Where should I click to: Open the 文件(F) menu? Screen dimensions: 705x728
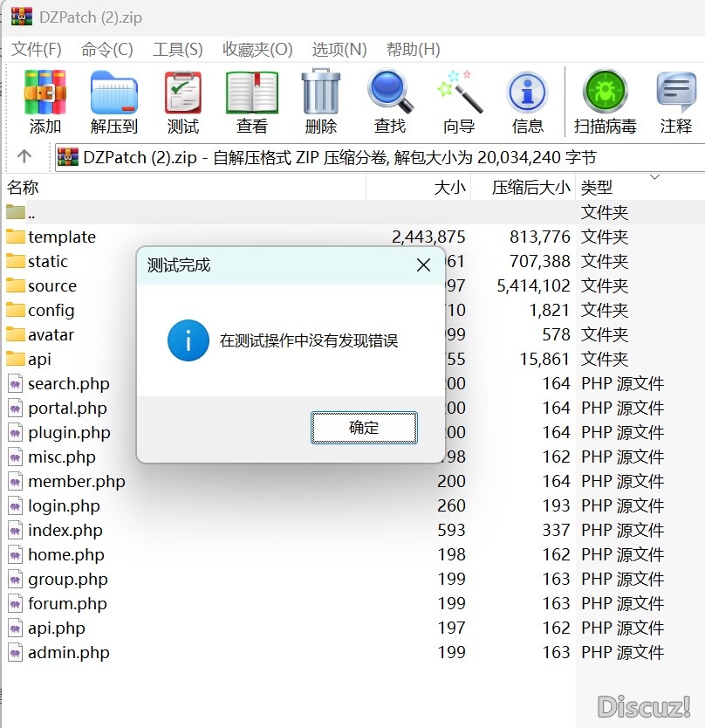click(x=36, y=49)
